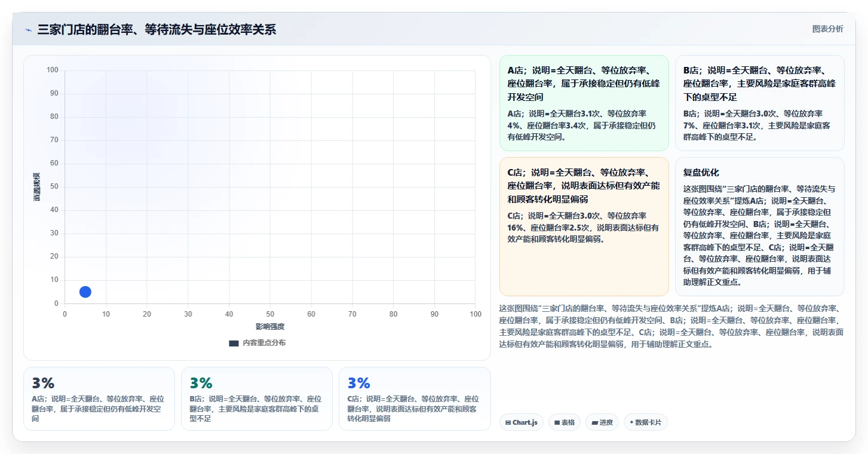The image size is (868, 454).
Task: Click the lightning icon beside the page title
Action: click(x=28, y=30)
